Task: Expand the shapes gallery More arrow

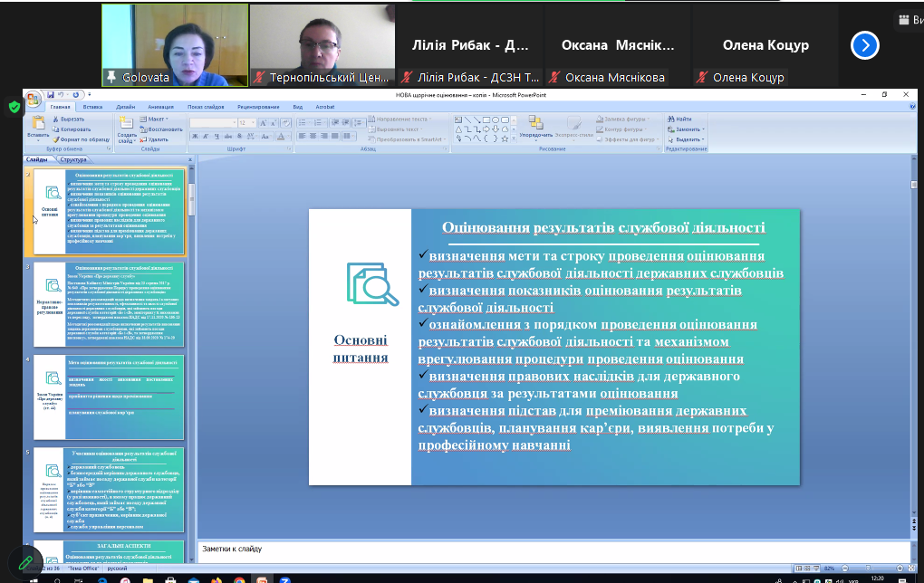Action: (514, 139)
